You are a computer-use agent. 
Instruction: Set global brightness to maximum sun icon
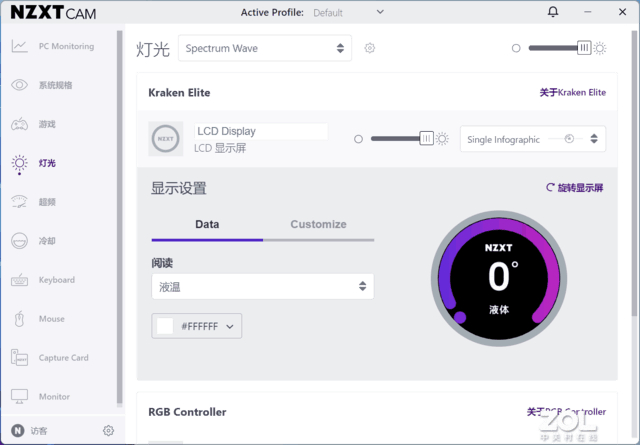600,48
